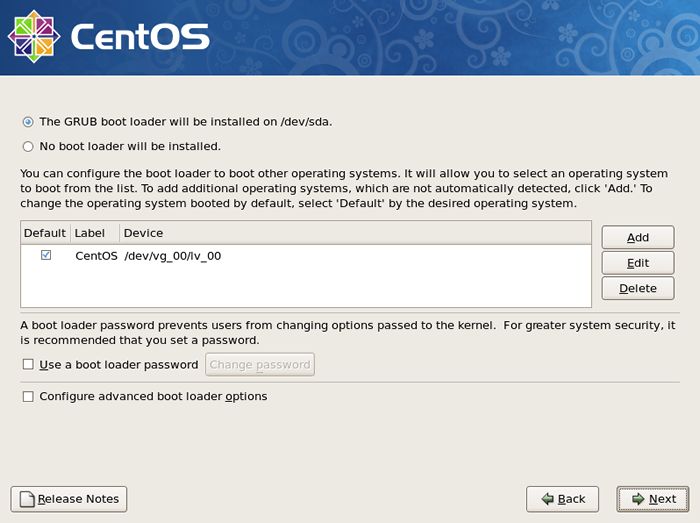Click the Add button
This screenshot has height=523, width=700.
(x=638, y=237)
